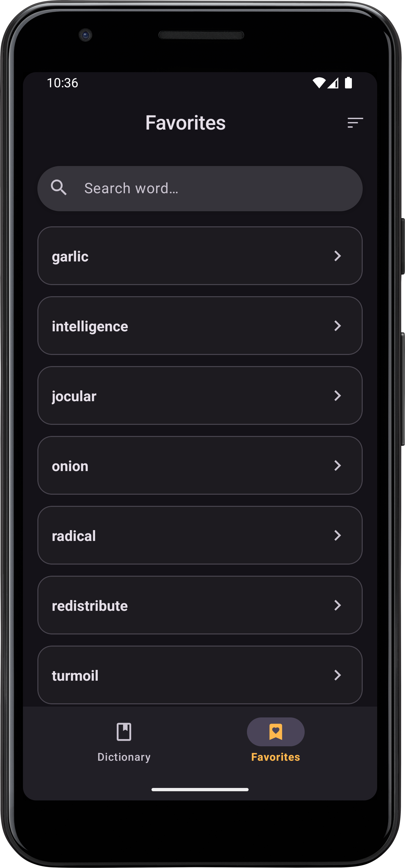Screen dimensions: 405x868
Task: Tap the chevron beside jocular
Action: [337, 396]
